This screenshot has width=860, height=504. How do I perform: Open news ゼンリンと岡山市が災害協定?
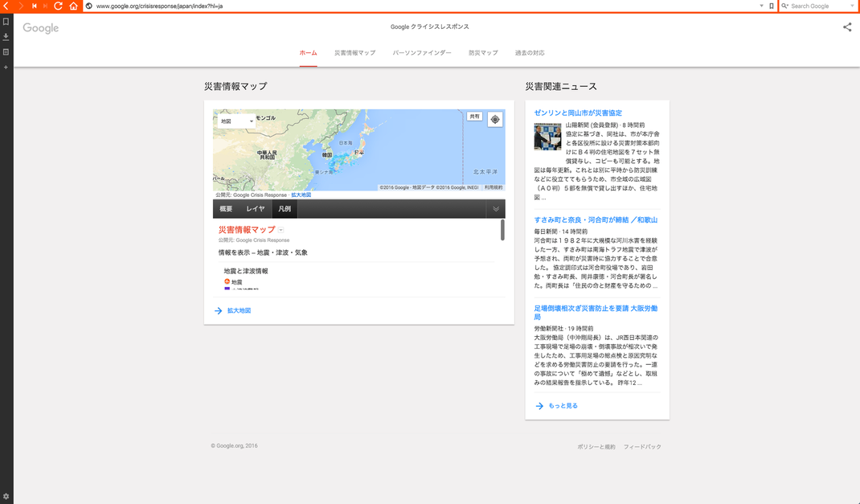578,113
